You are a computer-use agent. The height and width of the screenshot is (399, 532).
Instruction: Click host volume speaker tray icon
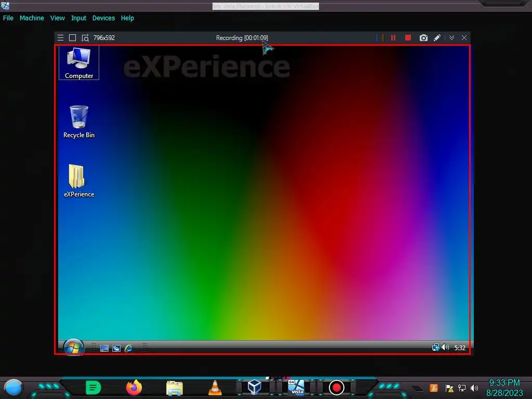[474, 388]
